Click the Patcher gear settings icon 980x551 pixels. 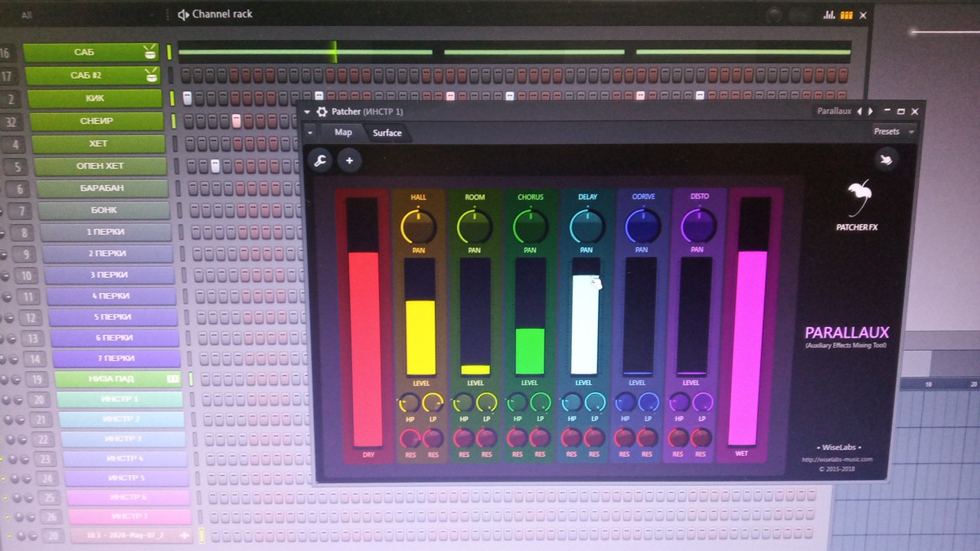[x=322, y=112]
